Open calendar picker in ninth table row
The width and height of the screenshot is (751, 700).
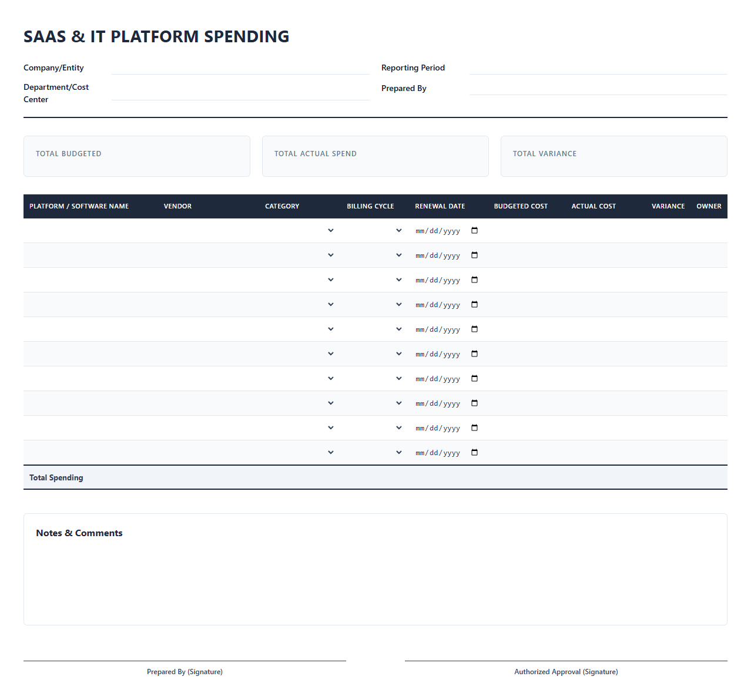pos(475,428)
